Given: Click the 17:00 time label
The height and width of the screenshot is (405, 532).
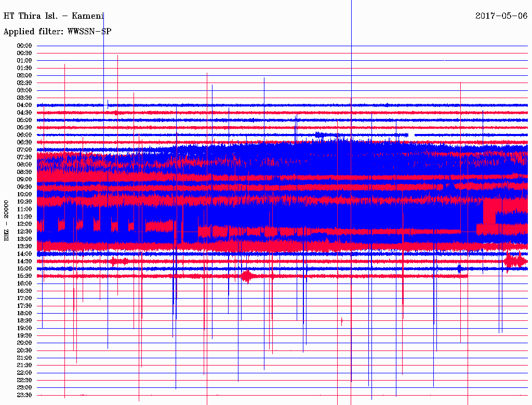Looking at the screenshot, I should [x=24, y=298].
